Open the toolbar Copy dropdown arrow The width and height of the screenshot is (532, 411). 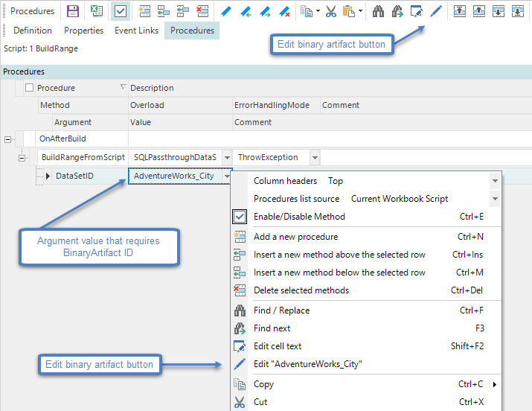click(318, 11)
